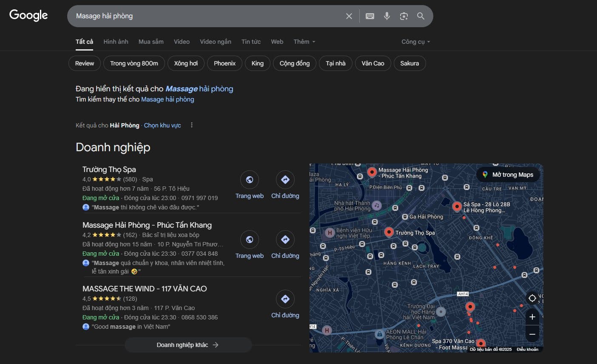Zoom out on the map with minus
597x364 pixels.
(x=532, y=334)
